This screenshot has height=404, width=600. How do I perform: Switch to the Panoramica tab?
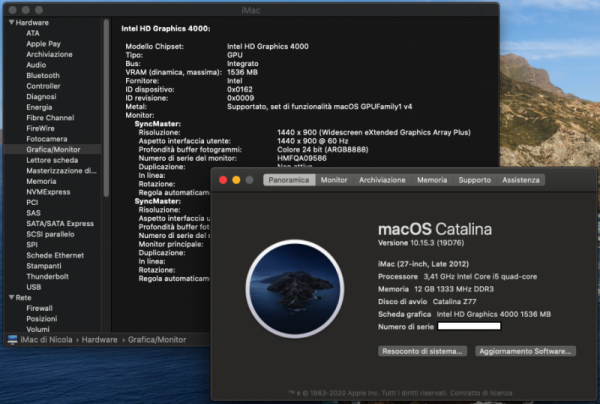(x=289, y=180)
